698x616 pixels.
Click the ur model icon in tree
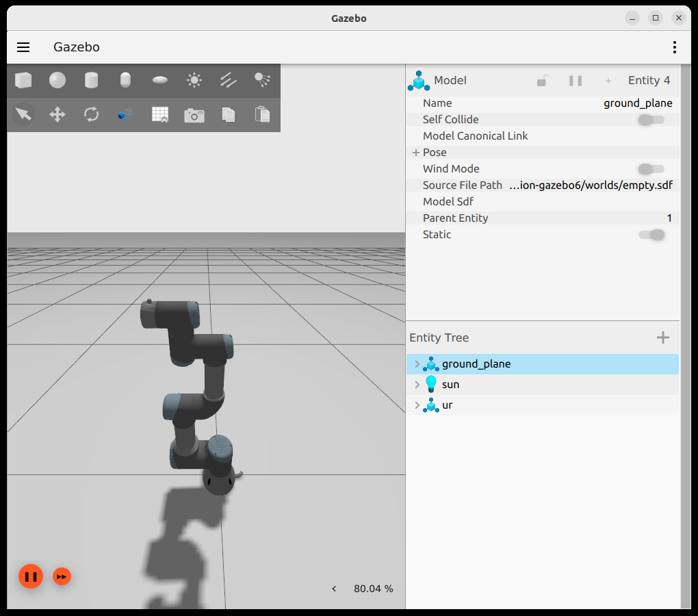coord(431,405)
